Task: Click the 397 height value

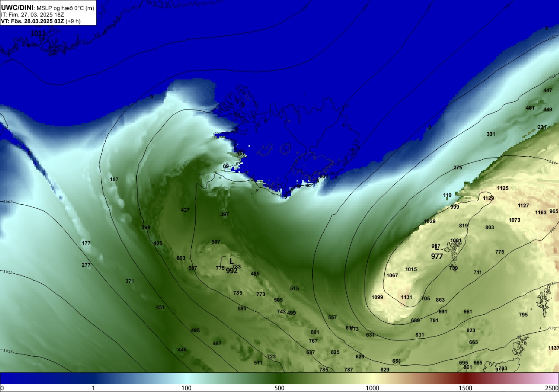Action: point(224,214)
